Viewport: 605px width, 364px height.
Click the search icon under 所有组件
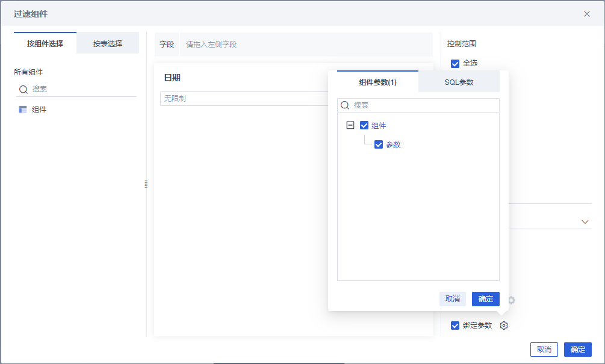[x=23, y=89]
